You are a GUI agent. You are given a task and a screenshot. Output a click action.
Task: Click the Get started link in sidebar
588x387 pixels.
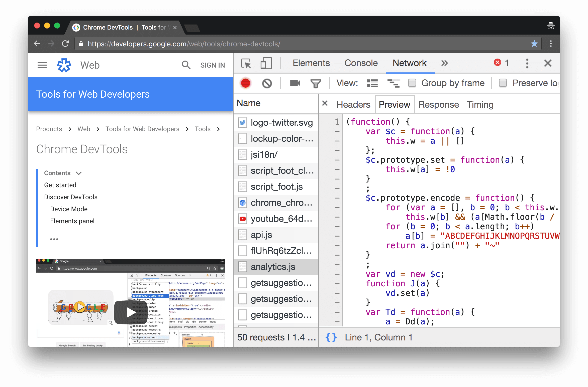pyautogui.click(x=60, y=185)
